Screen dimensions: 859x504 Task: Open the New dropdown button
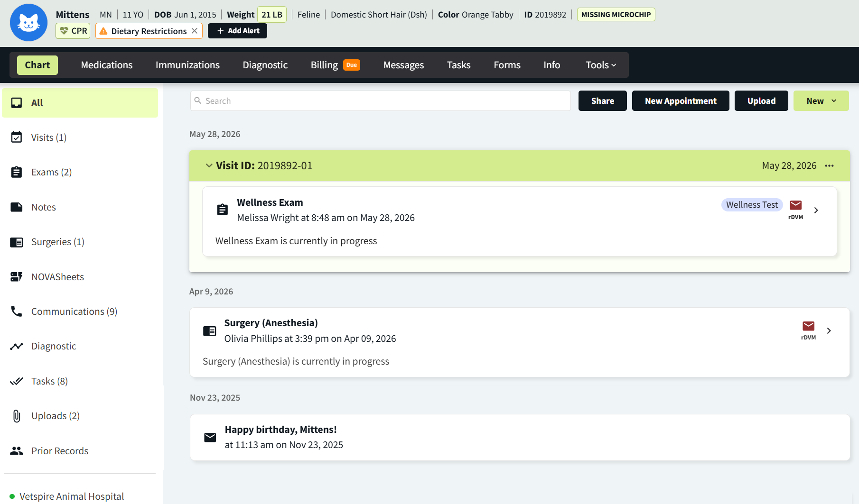(x=821, y=101)
